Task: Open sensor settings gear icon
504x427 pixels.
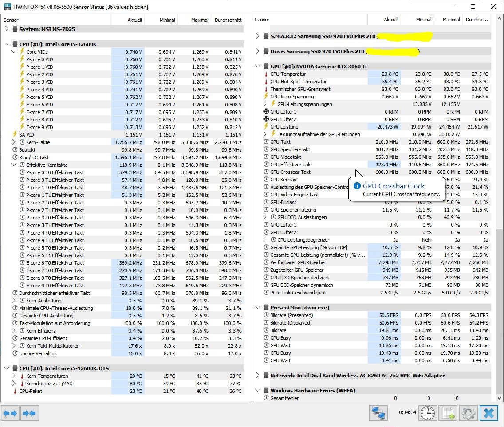Action: pyautogui.click(x=469, y=413)
